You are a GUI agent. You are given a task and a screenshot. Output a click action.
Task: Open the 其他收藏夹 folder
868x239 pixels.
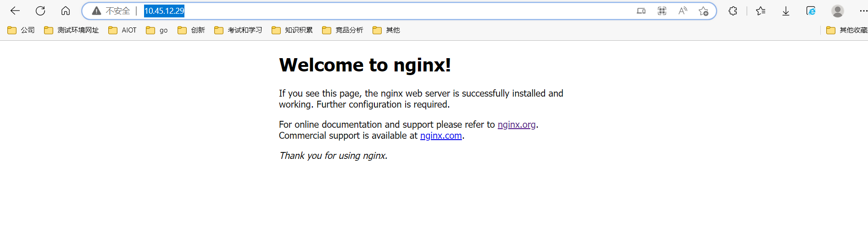pos(846,30)
